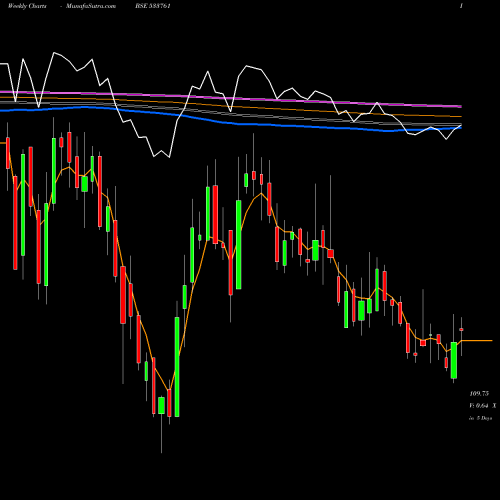Click the large green candle before the final candle
Image resolution: width=500 pixels, height=500 pixels.
[x=454, y=360]
